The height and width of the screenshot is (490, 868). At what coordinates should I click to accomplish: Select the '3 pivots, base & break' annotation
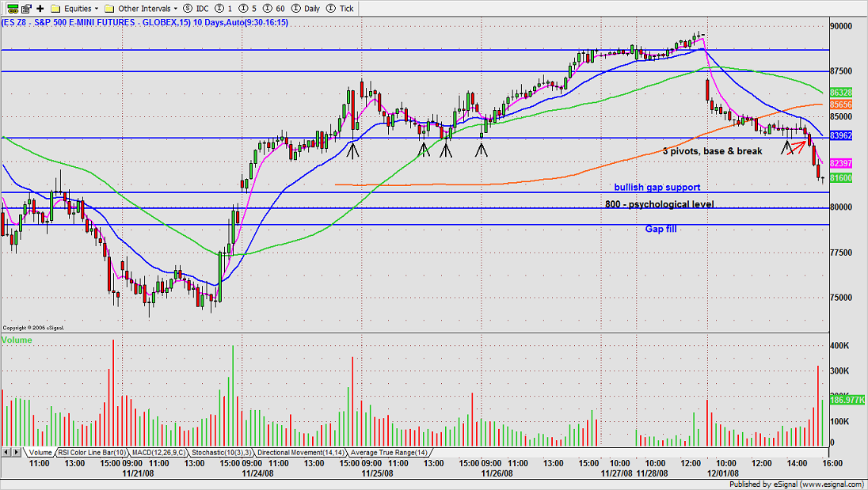point(713,151)
